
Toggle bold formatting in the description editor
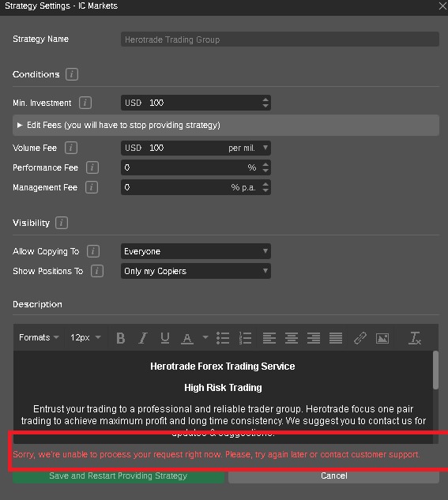tap(121, 338)
